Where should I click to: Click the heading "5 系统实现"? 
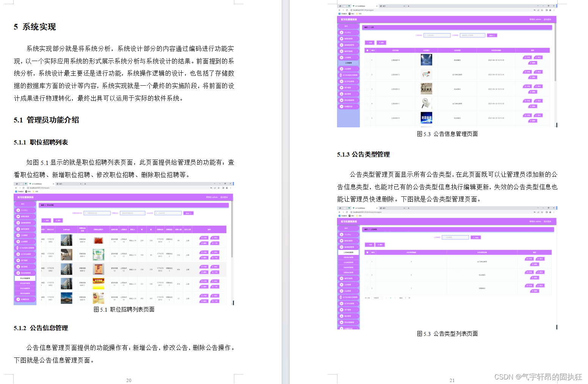coord(34,27)
